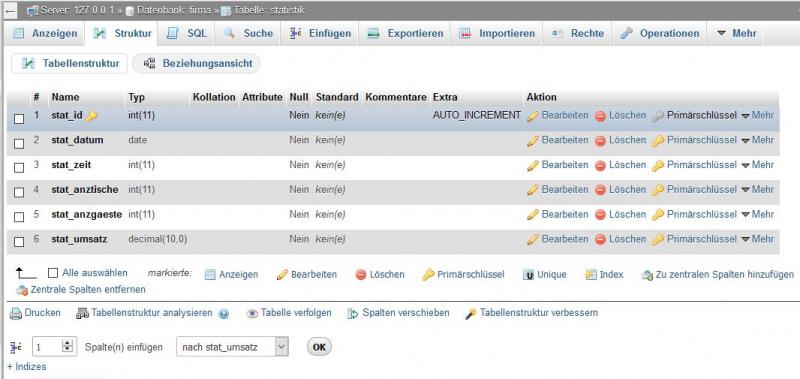Click the Unique icon for marked columns
Viewport: 800px width, 379px height.
click(x=529, y=275)
